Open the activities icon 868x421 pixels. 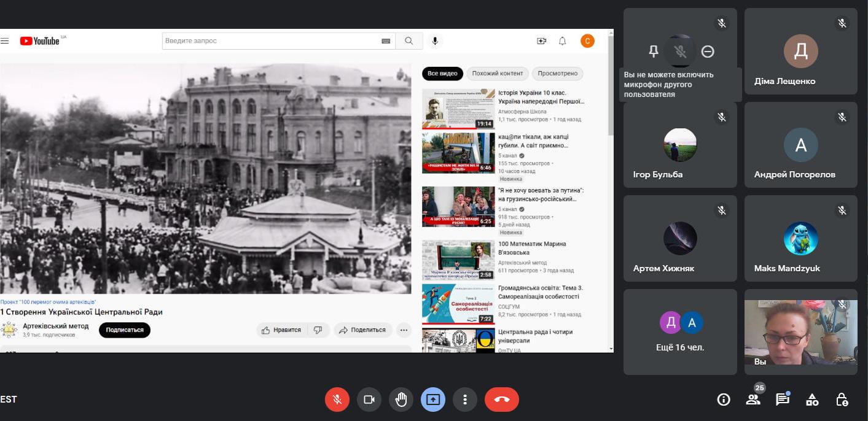pos(812,400)
